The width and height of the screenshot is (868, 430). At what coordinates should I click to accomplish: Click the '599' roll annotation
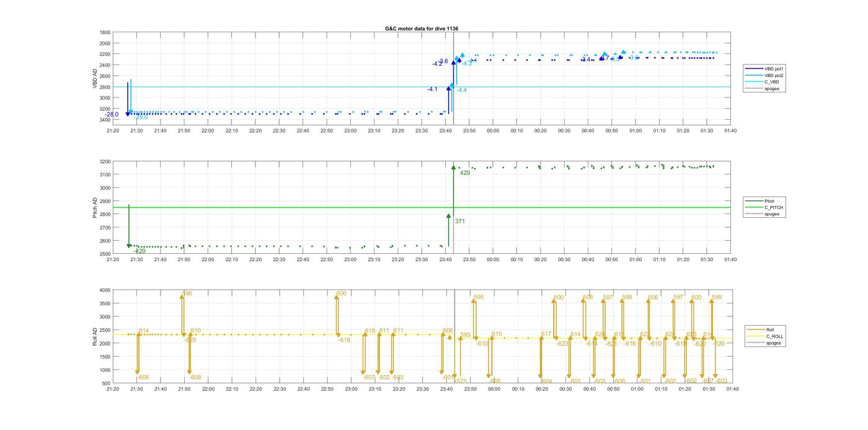point(717,298)
